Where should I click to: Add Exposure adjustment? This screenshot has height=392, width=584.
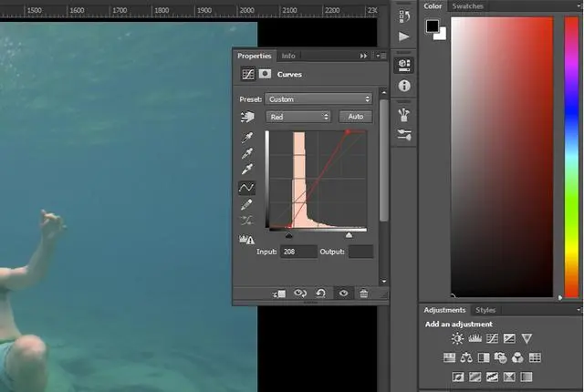pos(509,338)
